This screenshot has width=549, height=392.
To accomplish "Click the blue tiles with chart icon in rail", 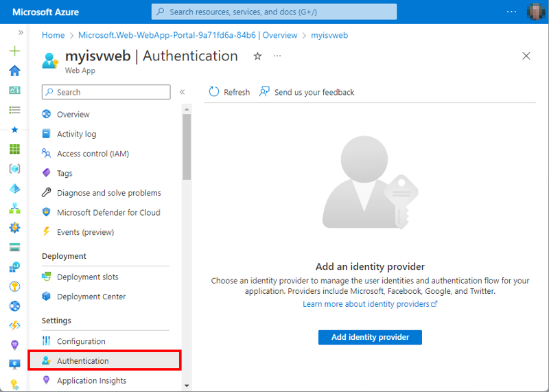I will coord(14,267).
